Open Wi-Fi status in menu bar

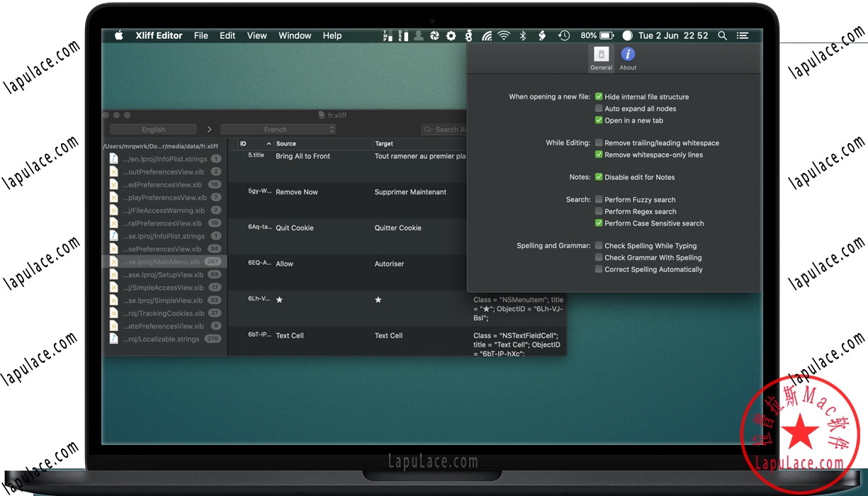point(504,35)
